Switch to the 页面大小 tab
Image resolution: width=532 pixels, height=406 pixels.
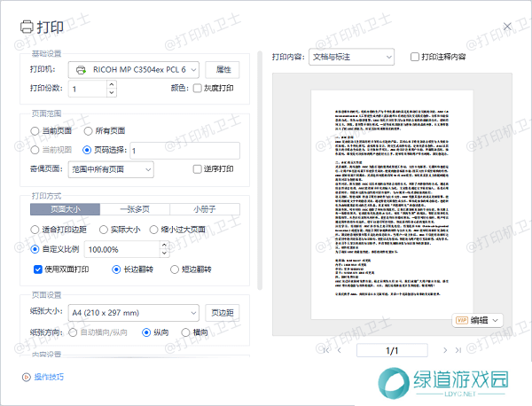[x=65, y=209]
